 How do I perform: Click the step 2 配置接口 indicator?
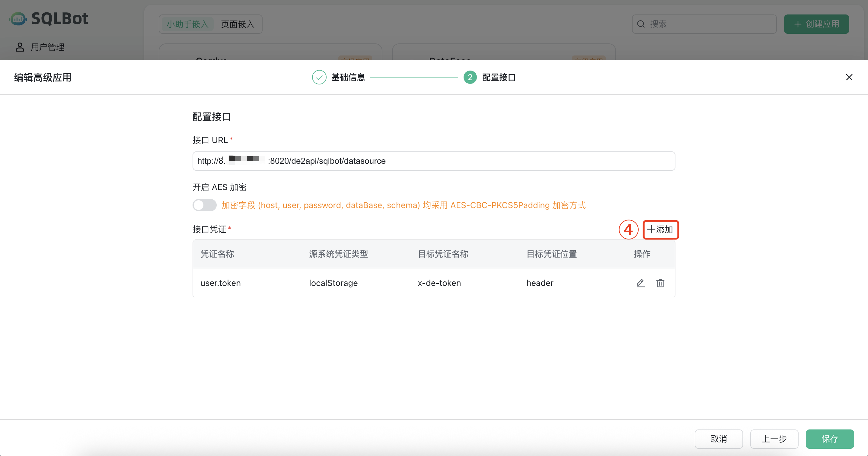pyautogui.click(x=470, y=77)
